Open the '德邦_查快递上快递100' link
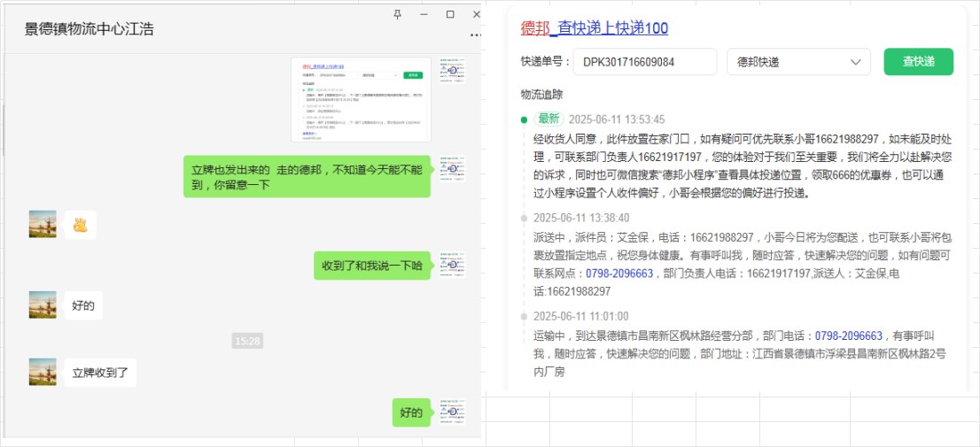 tap(595, 28)
